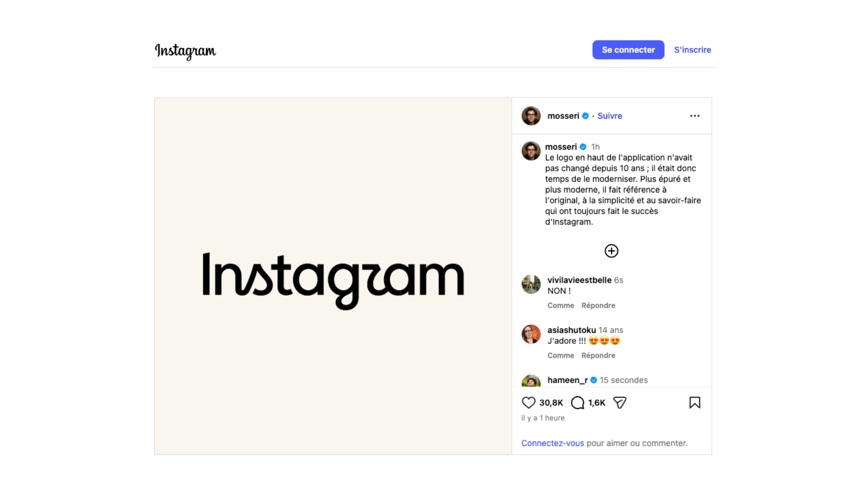The height and width of the screenshot is (488, 868).
Task: Click the Connectez-vous link below the post
Action: 552,443
